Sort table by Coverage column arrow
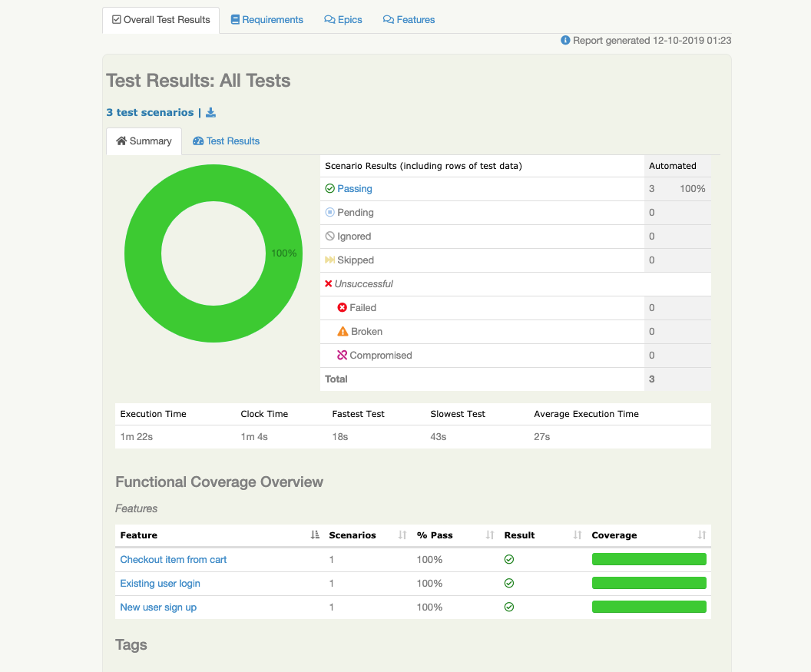Screen dimensions: 811x672 (702, 535)
